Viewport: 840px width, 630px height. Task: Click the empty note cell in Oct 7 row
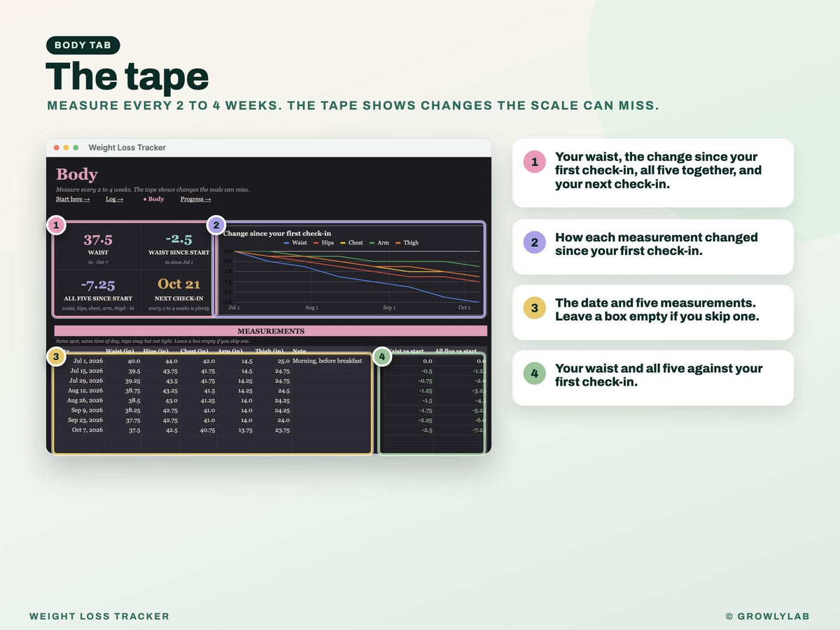tap(331, 430)
